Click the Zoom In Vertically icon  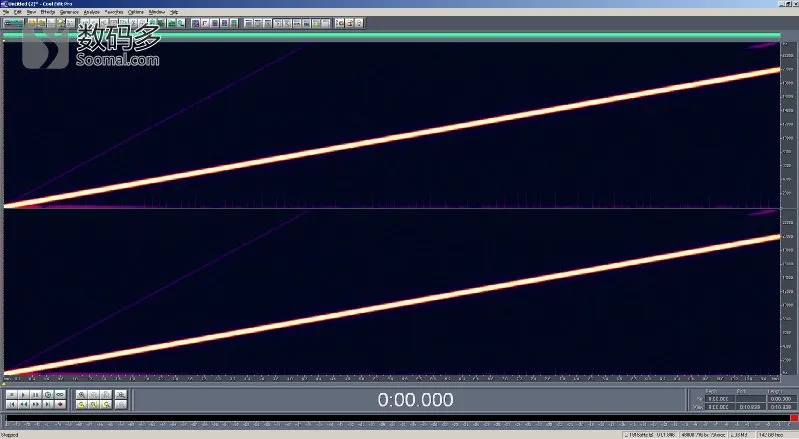pyautogui.click(x=121, y=395)
